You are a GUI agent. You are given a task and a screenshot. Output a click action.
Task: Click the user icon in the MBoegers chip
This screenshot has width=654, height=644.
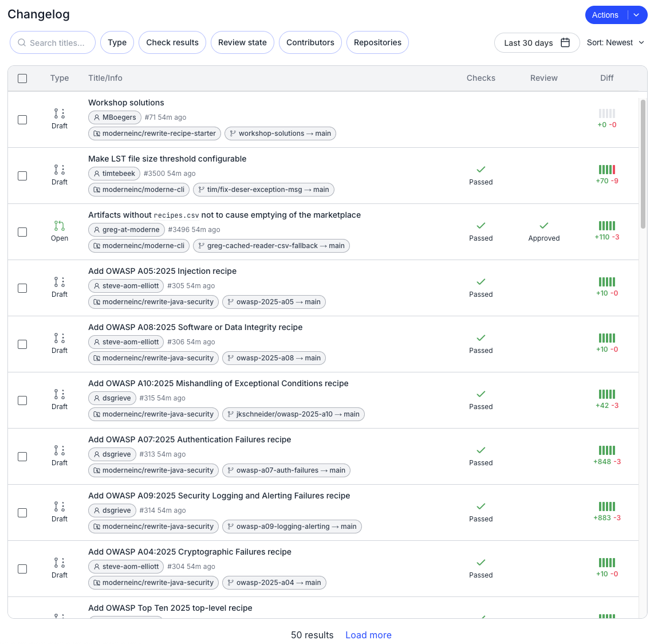point(97,117)
